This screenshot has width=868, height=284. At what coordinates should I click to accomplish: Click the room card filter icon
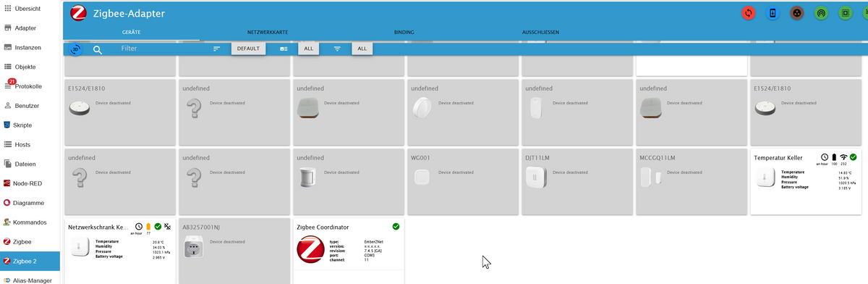pos(284,49)
